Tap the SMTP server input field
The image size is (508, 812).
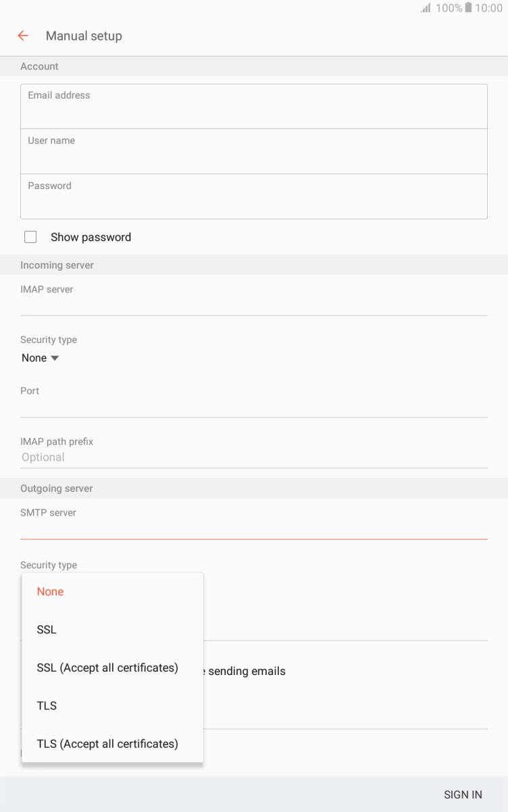point(253,529)
